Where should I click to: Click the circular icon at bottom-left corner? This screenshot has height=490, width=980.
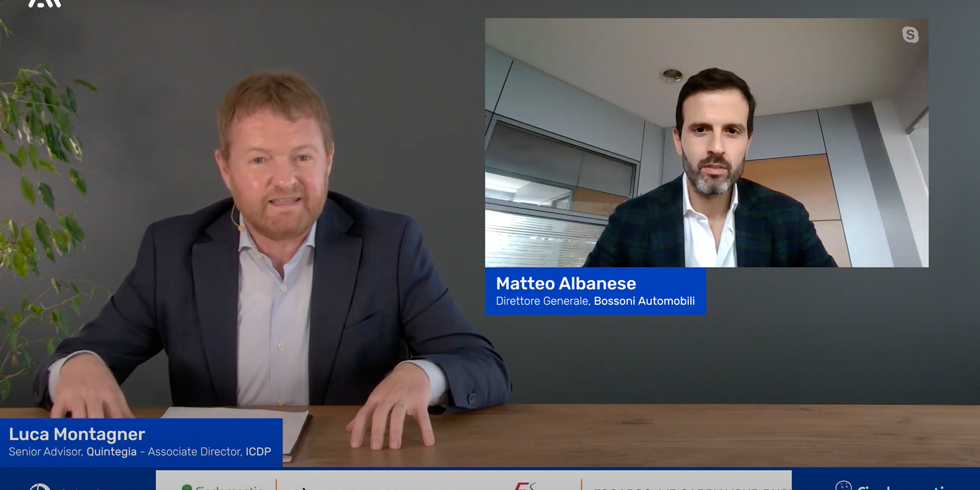point(40,486)
